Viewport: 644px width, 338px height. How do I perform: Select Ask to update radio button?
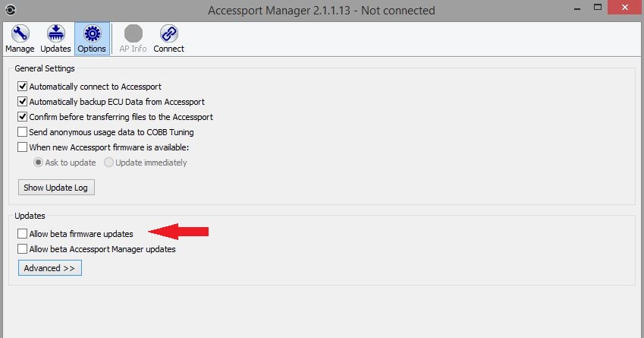[36, 163]
